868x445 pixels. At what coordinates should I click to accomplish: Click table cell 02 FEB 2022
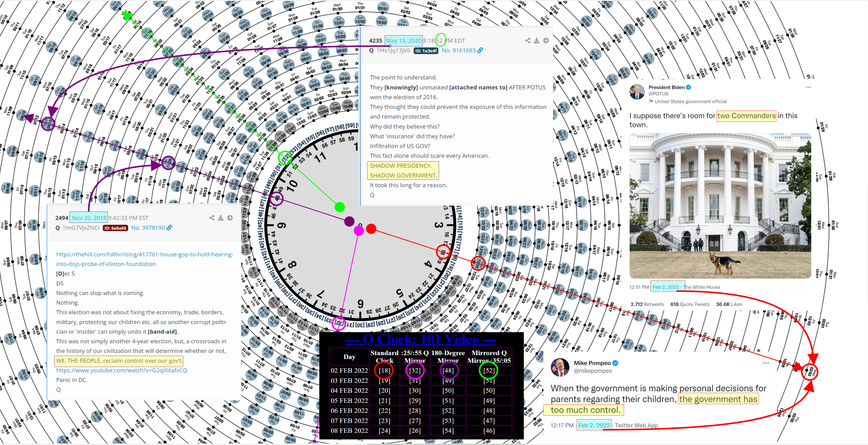[x=349, y=371]
